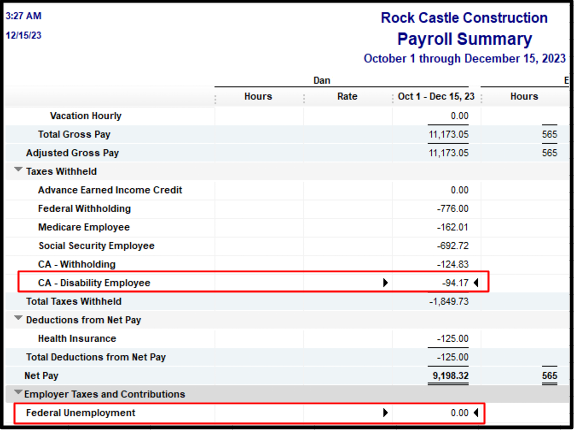Image resolution: width=574 pixels, height=430 pixels.
Task: Click the Rock Castle Construction company name
Action: 464,18
